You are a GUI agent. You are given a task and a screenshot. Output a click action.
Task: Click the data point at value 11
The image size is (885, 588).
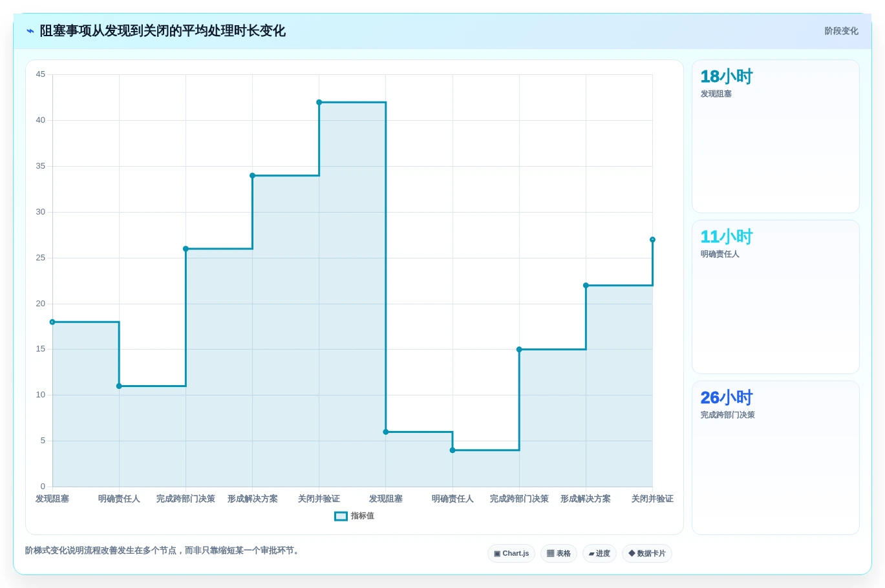pyautogui.click(x=119, y=386)
